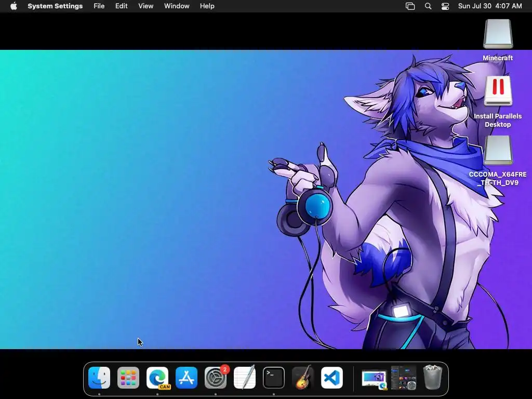Open the Trash in the Dock
Image resolution: width=532 pixels, height=399 pixels.
pos(433,377)
